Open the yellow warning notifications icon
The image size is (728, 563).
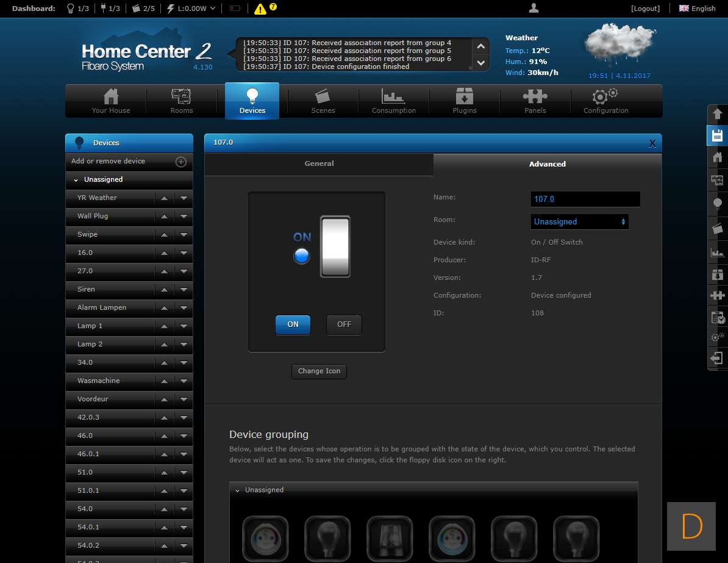tap(260, 9)
